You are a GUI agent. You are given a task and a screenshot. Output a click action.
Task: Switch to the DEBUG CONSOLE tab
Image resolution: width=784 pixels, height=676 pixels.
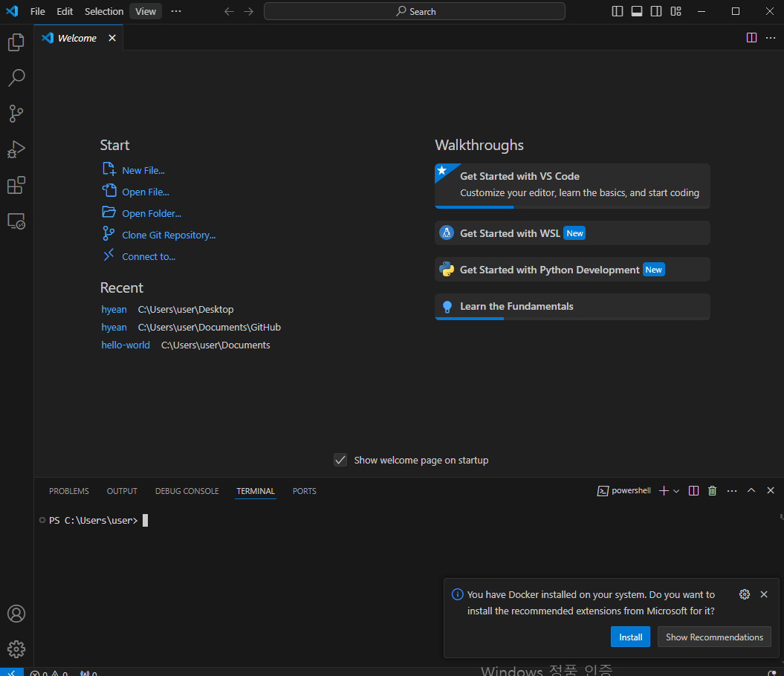pos(187,491)
